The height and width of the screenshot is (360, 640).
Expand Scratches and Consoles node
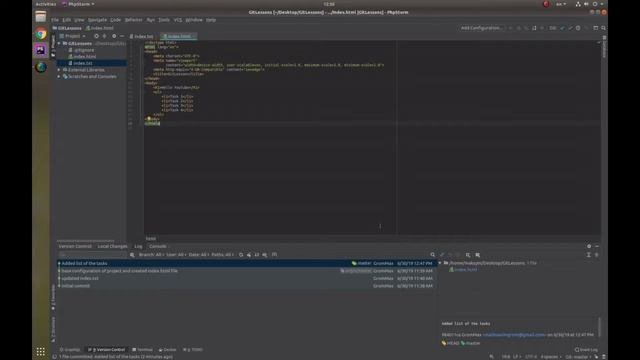coord(60,76)
